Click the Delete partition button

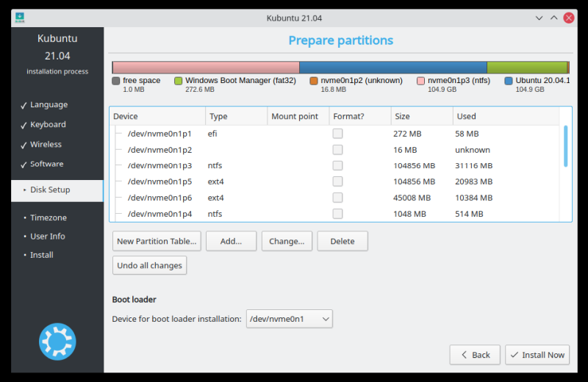tap(343, 241)
